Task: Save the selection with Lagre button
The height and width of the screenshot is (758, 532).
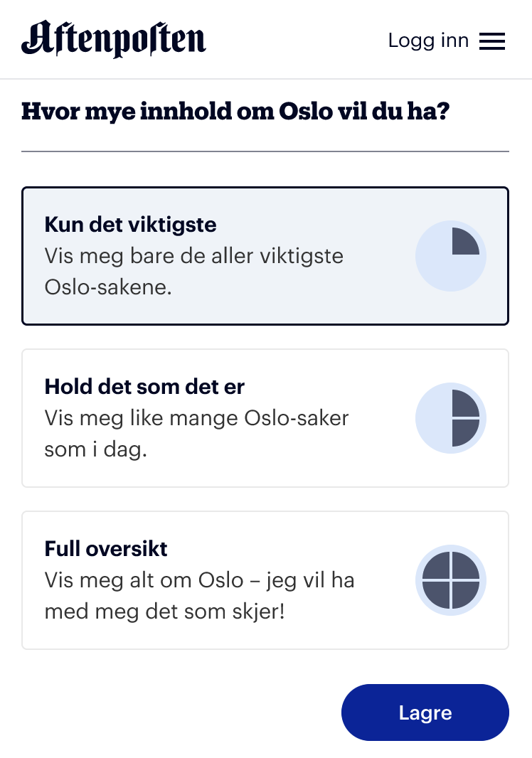Action: (x=425, y=712)
